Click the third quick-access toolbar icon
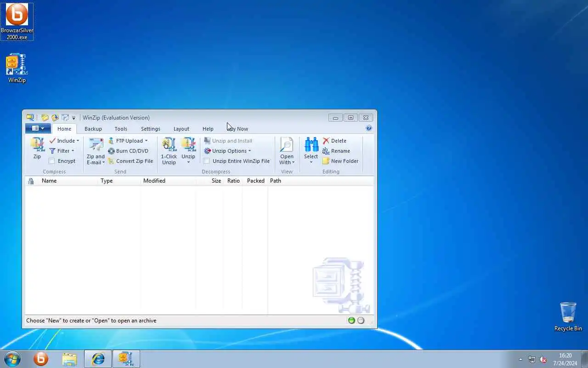The width and height of the screenshot is (588, 368). pos(65,118)
